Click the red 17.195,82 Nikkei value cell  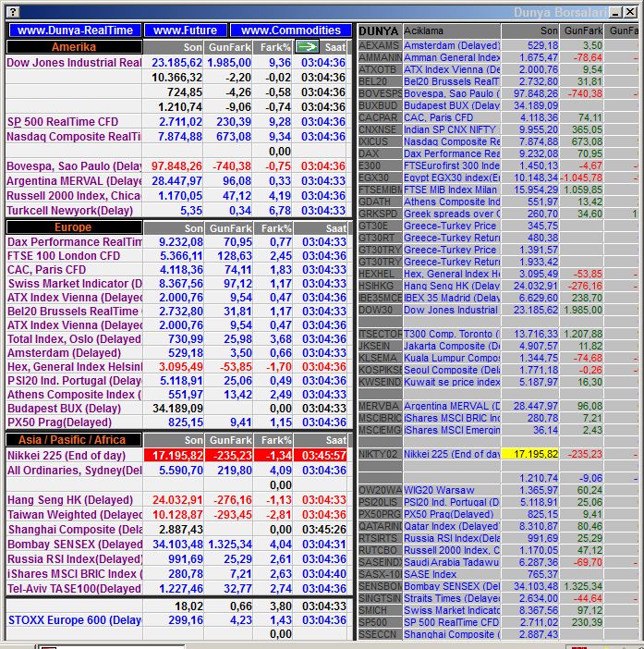[174, 455]
